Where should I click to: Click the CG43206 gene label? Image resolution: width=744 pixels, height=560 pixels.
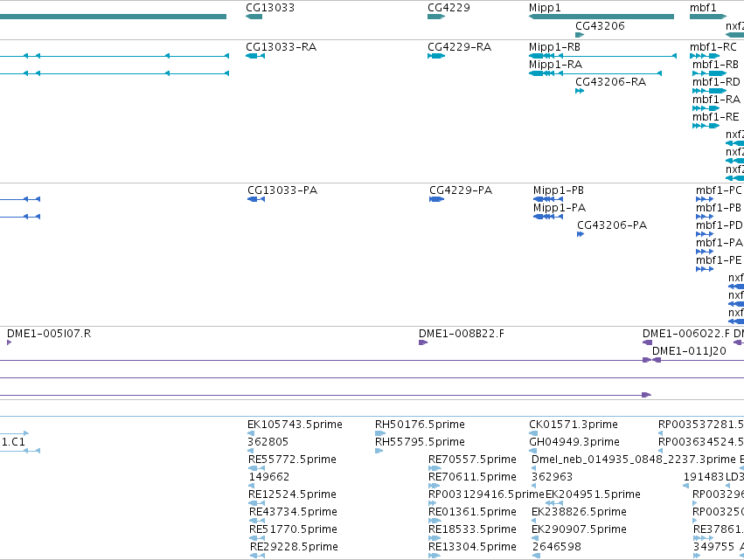click(x=600, y=25)
